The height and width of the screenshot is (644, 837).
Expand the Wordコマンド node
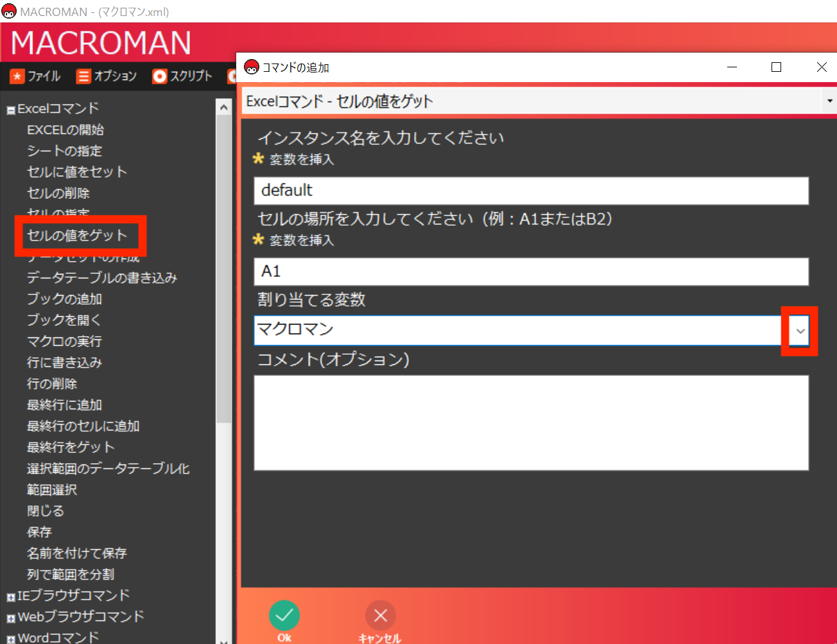point(11,640)
